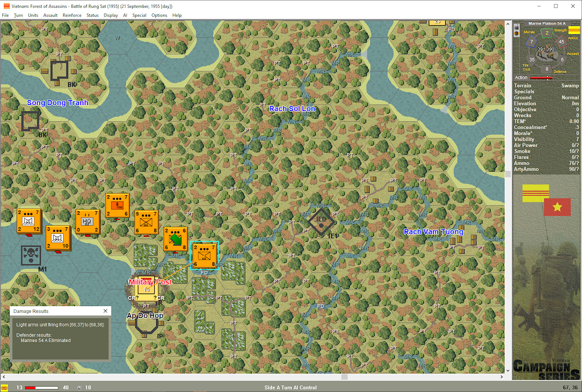Select the HQ unit counter
Image resolution: width=582 pixels, height=392 pixels.
point(87,222)
